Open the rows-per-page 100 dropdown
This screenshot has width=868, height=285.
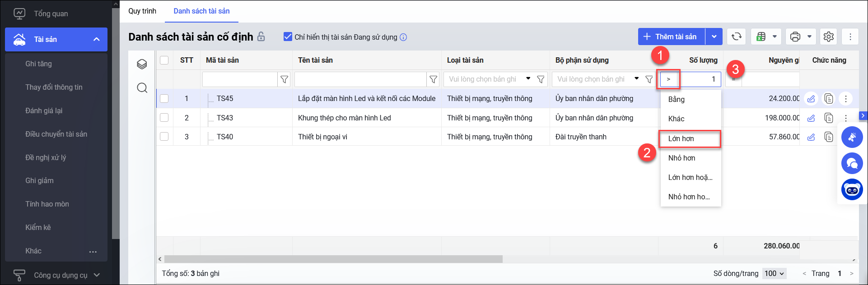pos(775,273)
